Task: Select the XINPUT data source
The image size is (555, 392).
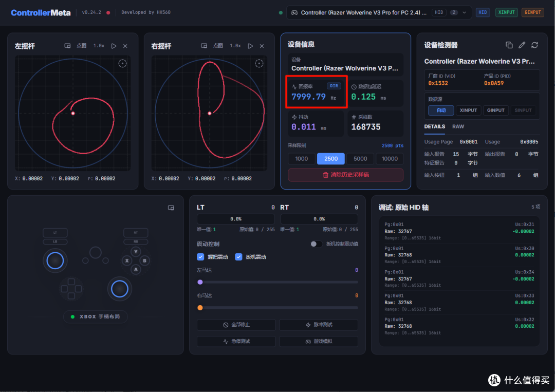Action: [x=468, y=110]
